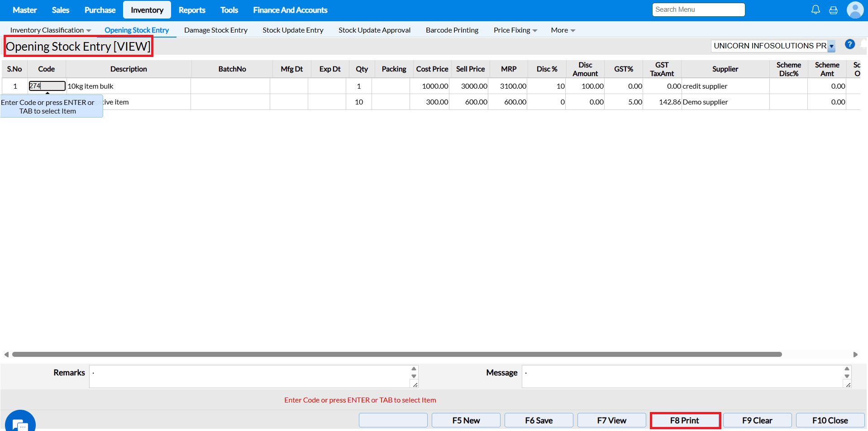The image size is (868, 431).
Task: Click the GST% 5.00 cell
Action: tap(624, 102)
